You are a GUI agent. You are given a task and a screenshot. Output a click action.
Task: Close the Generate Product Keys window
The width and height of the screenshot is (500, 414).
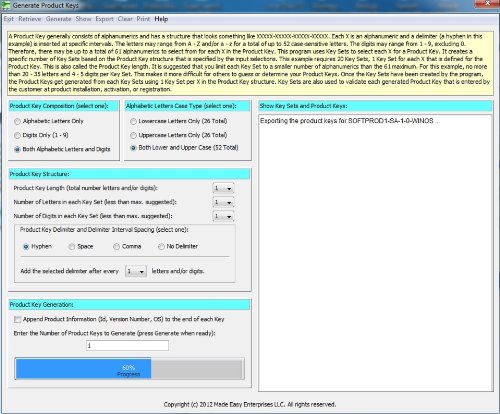[488, 3]
